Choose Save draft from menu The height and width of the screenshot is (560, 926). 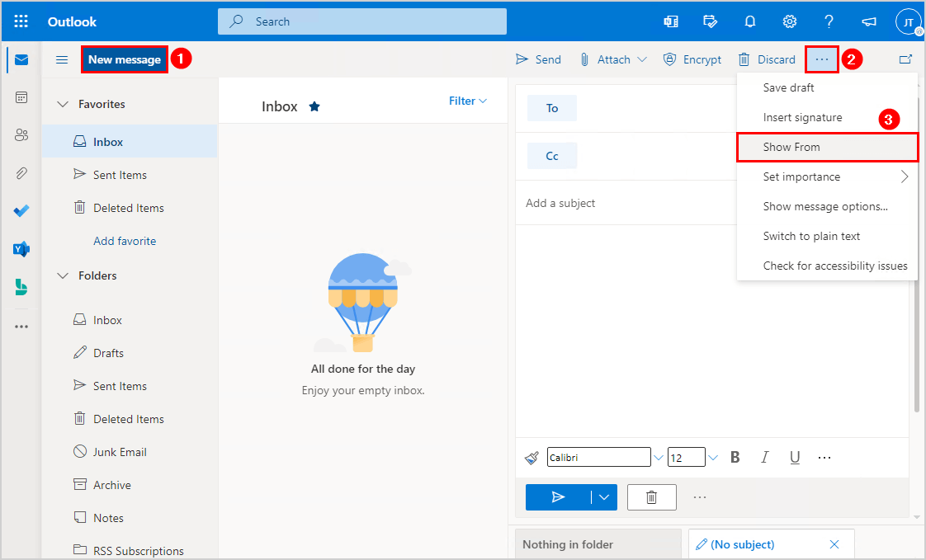827,87
